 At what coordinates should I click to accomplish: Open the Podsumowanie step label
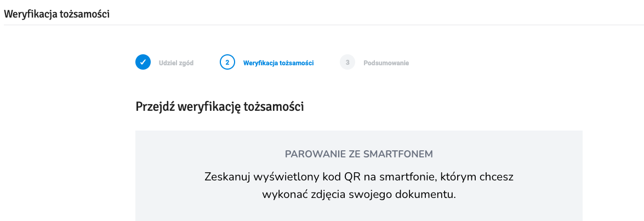click(386, 63)
